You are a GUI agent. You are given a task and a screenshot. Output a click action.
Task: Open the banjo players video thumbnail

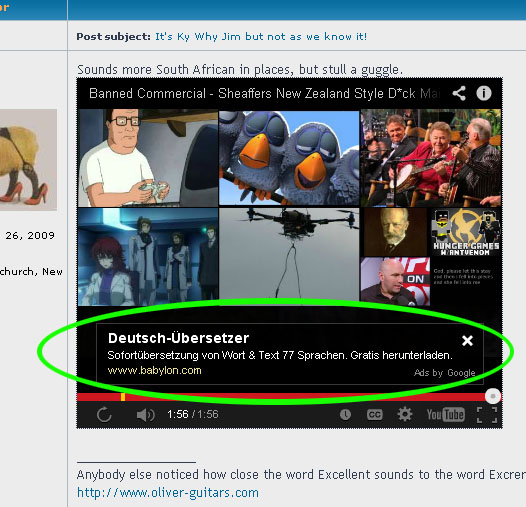[x=431, y=158]
